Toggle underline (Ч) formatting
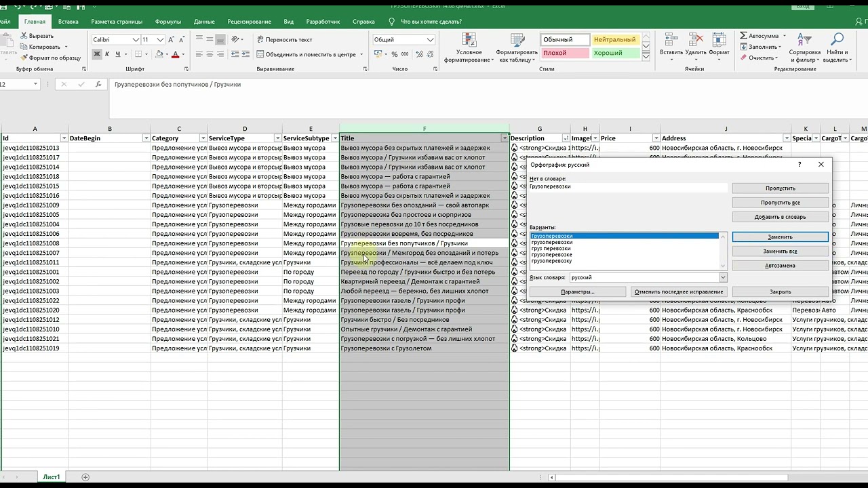This screenshot has height=488, width=868. tap(118, 54)
